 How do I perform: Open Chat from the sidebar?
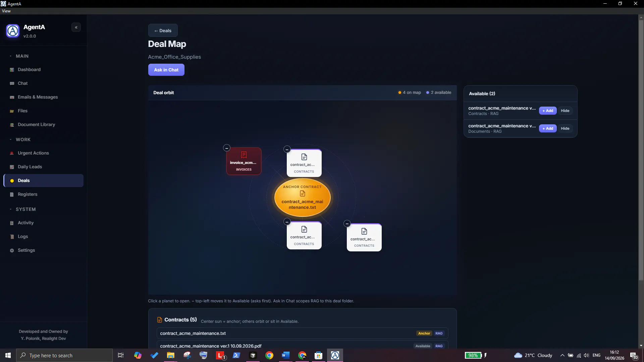43,83
